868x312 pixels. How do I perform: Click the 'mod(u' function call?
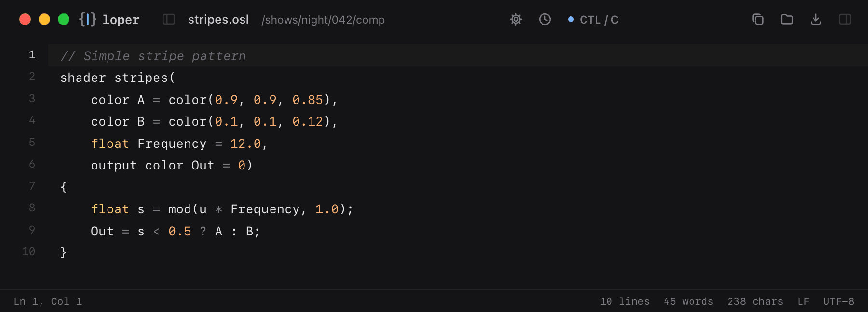point(188,209)
